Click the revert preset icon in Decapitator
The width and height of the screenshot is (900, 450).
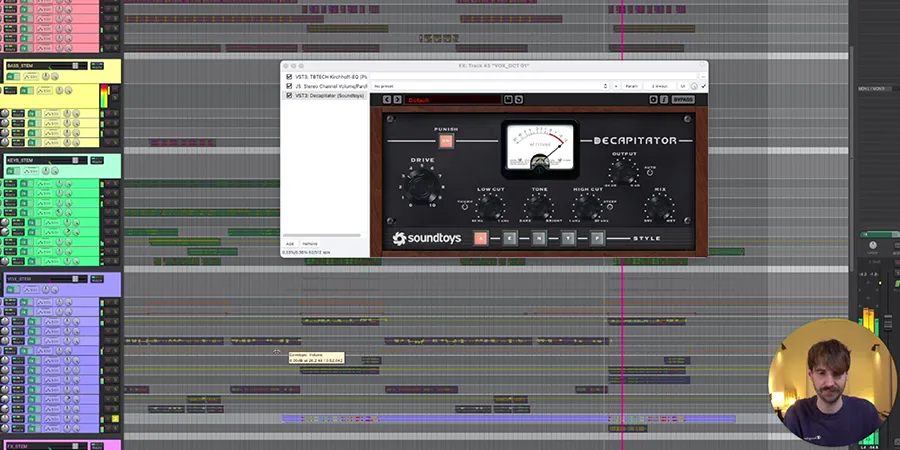click(518, 100)
